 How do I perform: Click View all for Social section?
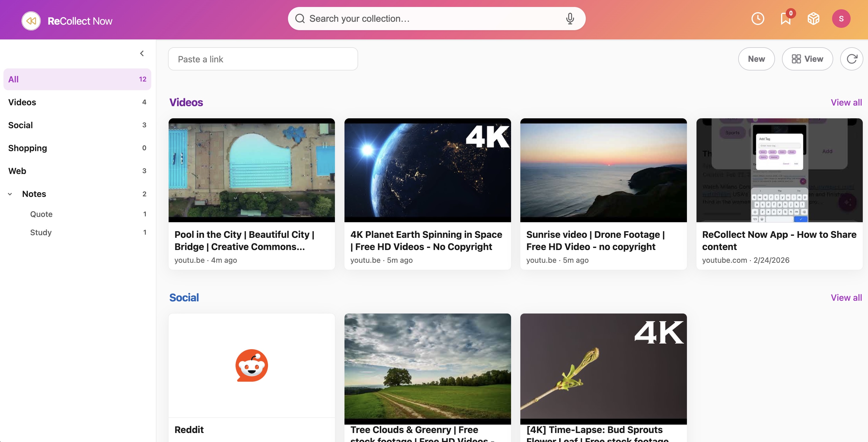click(846, 298)
